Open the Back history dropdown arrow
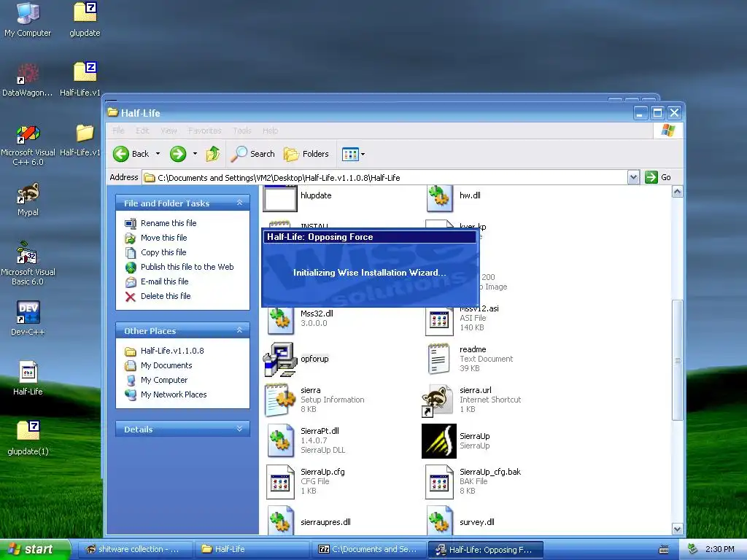 pyautogui.click(x=158, y=154)
